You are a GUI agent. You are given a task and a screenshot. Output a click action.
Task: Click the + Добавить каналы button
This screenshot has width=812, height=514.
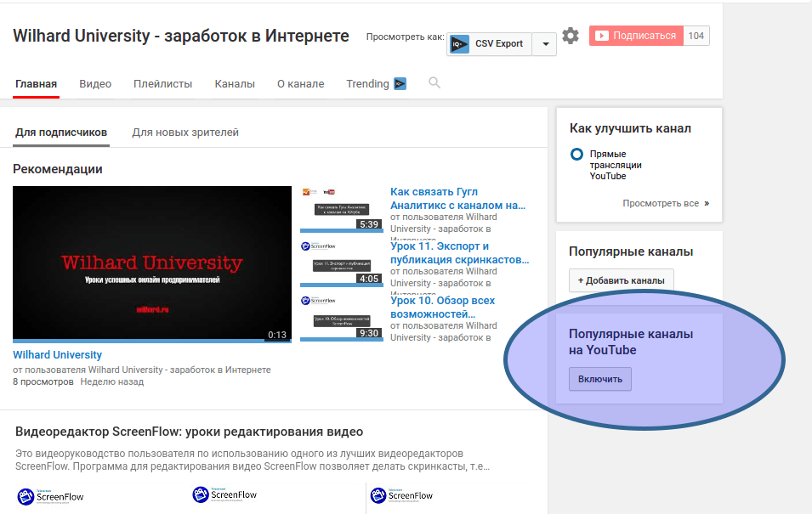point(621,280)
